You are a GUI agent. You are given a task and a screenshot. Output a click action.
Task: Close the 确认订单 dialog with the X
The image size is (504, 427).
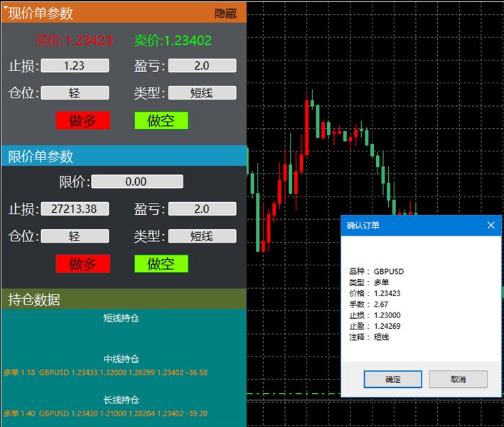click(490, 226)
